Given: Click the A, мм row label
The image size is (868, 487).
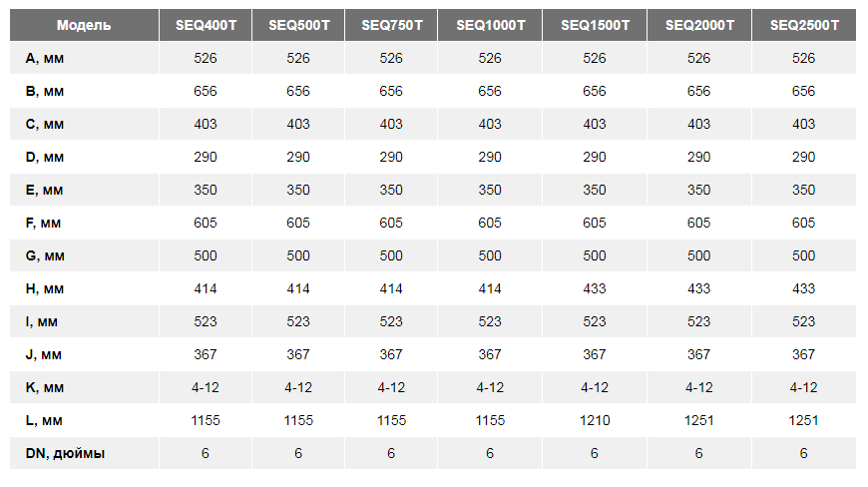Looking at the screenshot, I should (44, 58).
